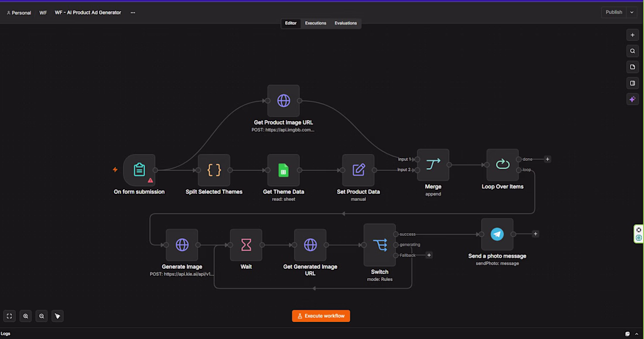Open the Telegram Send a photo message node
Screen dimensions: 644x339
point(497,234)
